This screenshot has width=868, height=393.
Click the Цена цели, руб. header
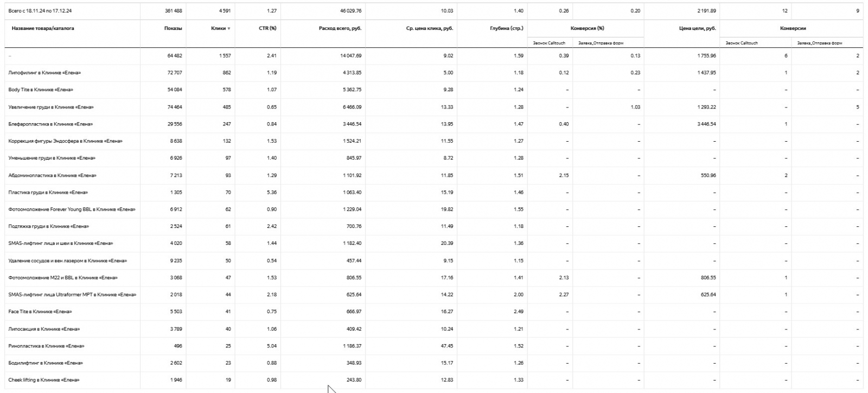[x=697, y=28]
